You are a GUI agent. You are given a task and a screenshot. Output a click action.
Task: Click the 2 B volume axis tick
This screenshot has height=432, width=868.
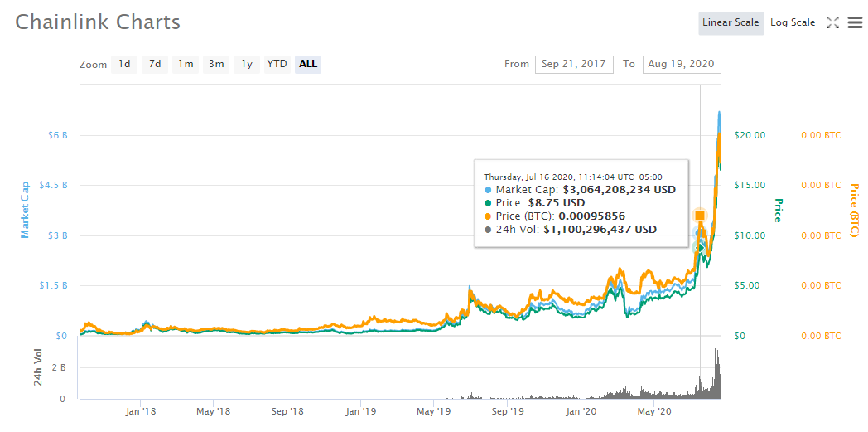(59, 367)
